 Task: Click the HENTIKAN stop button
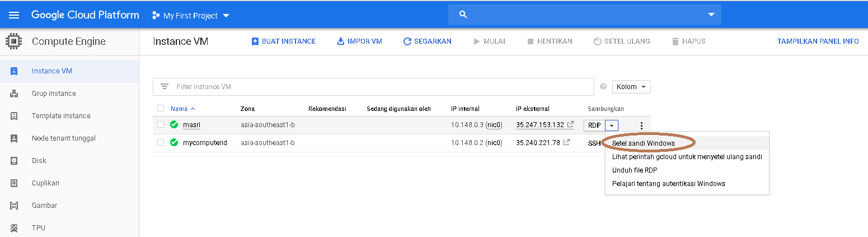(x=550, y=41)
